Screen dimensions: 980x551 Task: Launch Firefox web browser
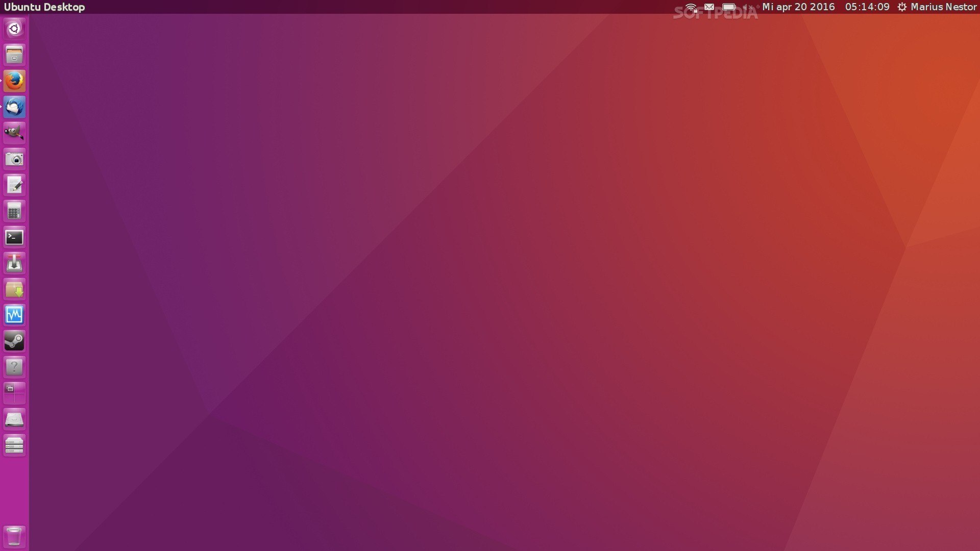[14, 81]
